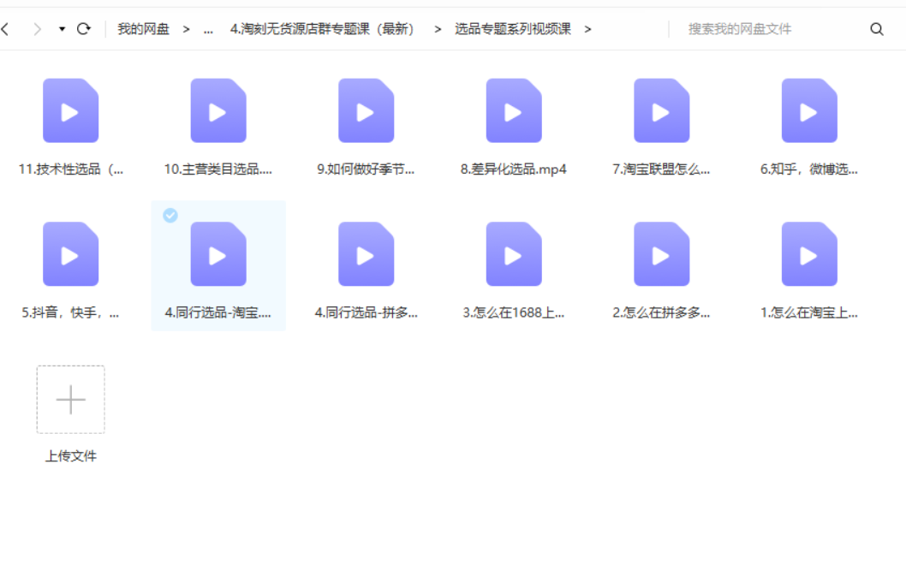The image size is (906, 588).
Task: Select the 选品专题系列视频课 breadcrumb
Action: (512, 29)
